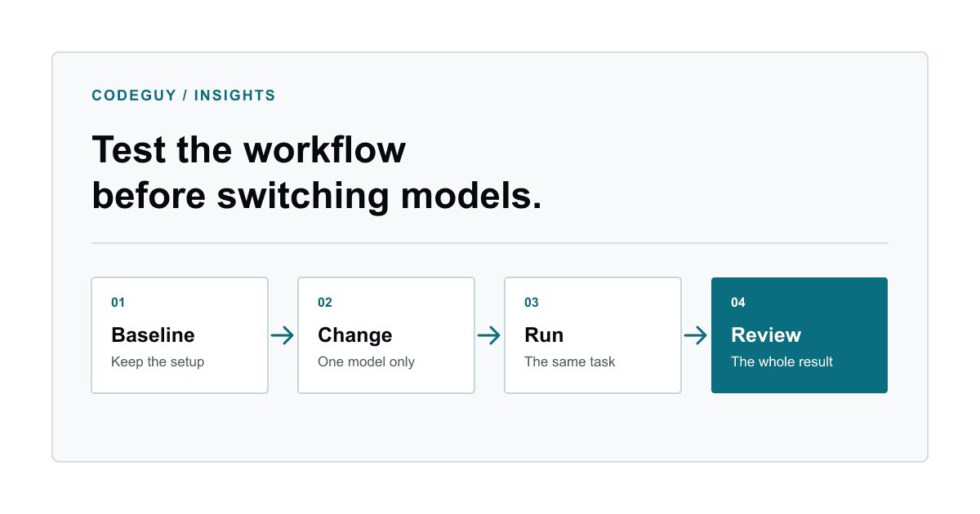
Task: Click the step number 03
Action: click(x=532, y=303)
